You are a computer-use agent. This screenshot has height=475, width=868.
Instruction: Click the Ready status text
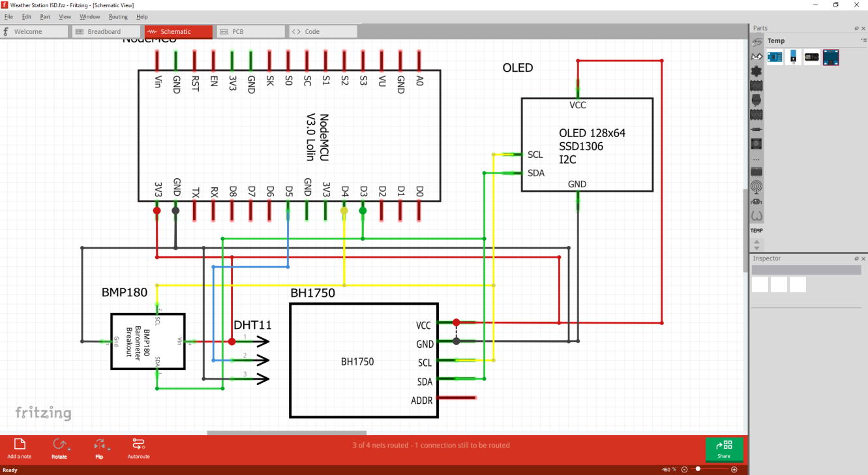(10, 470)
